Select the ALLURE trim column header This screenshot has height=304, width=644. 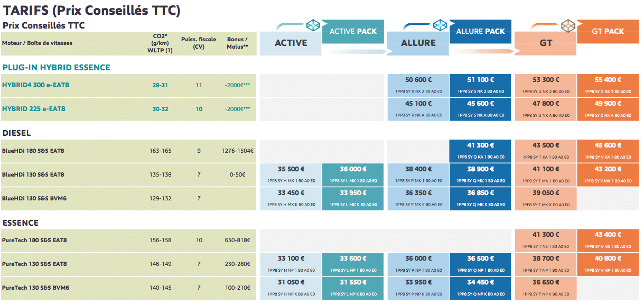pyautogui.click(x=418, y=43)
